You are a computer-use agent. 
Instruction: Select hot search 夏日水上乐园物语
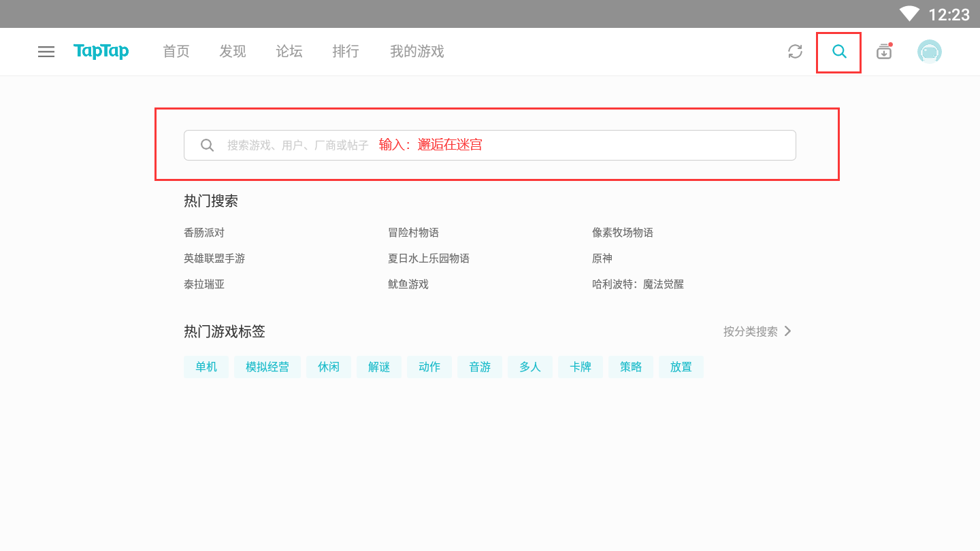pyautogui.click(x=429, y=258)
